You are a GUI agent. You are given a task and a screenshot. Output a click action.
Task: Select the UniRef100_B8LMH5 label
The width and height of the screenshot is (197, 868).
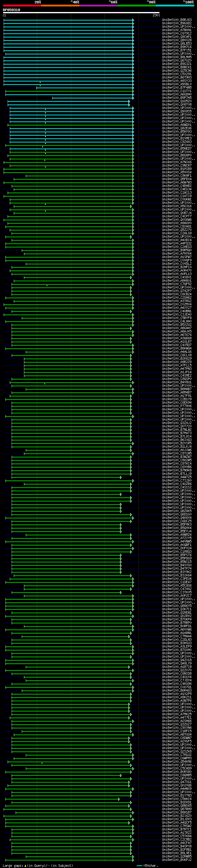[x=177, y=57]
